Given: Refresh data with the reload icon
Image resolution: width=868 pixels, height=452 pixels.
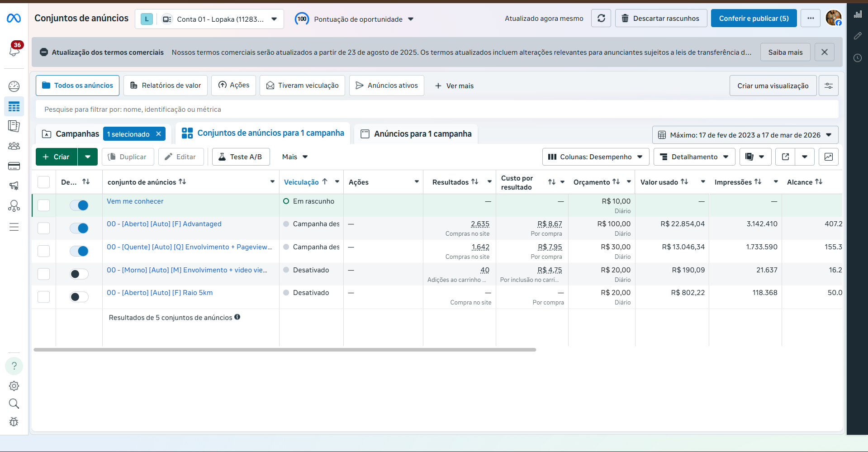Looking at the screenshot, I should [x=601, y=19].
